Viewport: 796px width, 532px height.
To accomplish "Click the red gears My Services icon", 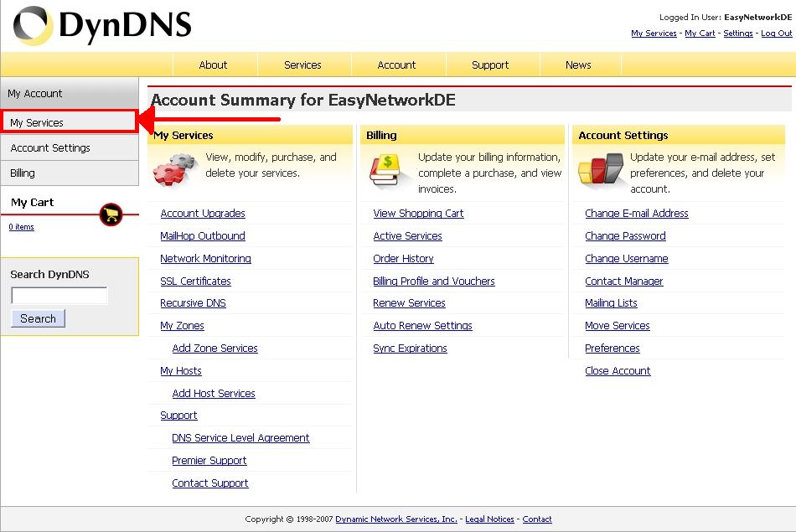I will (174, 170).
